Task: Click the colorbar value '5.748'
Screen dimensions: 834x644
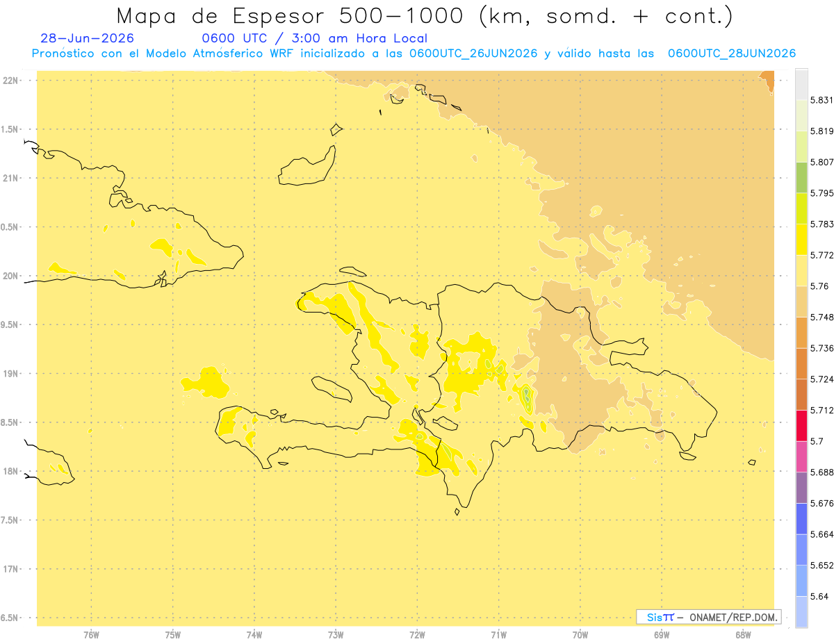Action: tap(822, 317)
